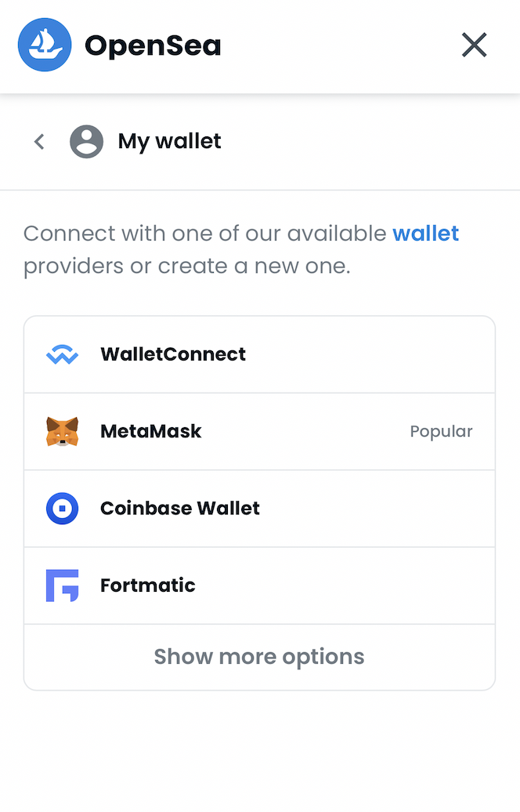Screen dimensions: 520x812
Task: Click the MetaMask fox icon
Action: click(62, 431)
